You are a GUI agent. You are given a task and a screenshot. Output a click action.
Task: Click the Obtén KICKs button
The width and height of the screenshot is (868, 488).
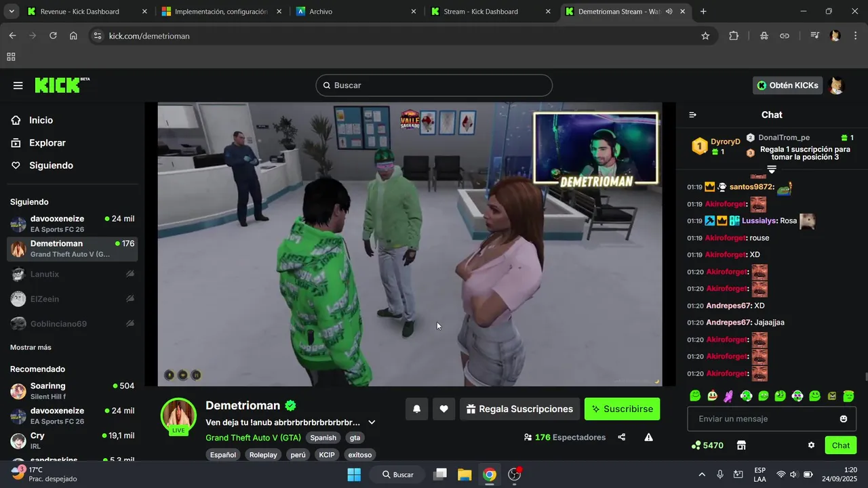[x=787, y=85]
